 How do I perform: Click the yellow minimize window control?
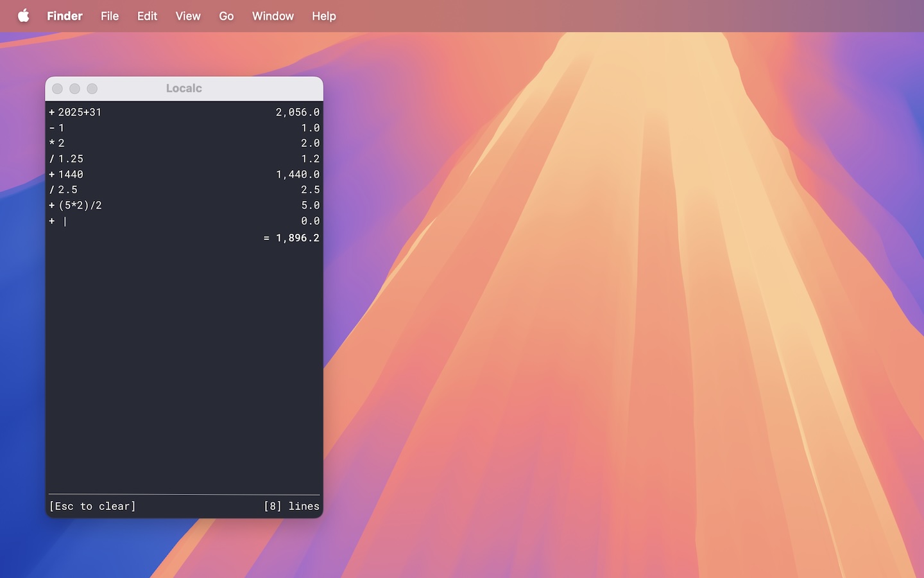[74, 89]
